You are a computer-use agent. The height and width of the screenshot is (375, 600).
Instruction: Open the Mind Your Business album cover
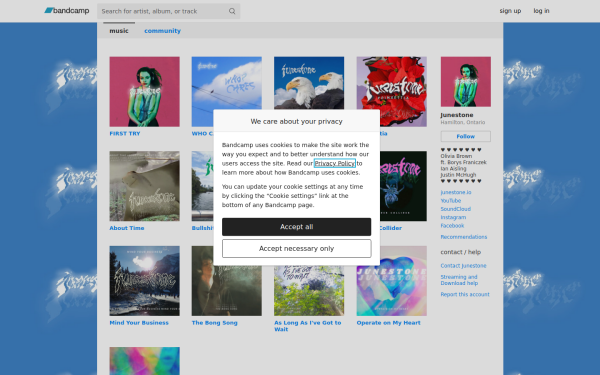pos(144,281)
